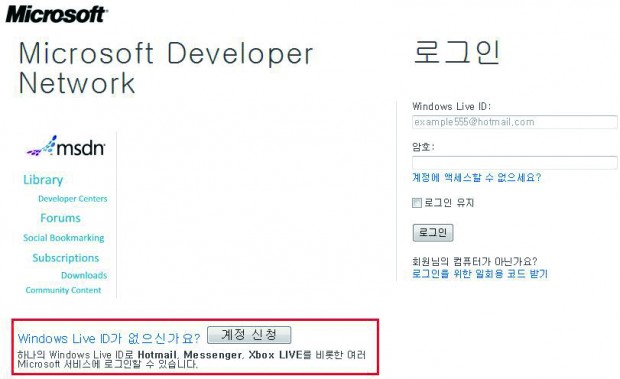Get a single-use code link

click(480, 273)
